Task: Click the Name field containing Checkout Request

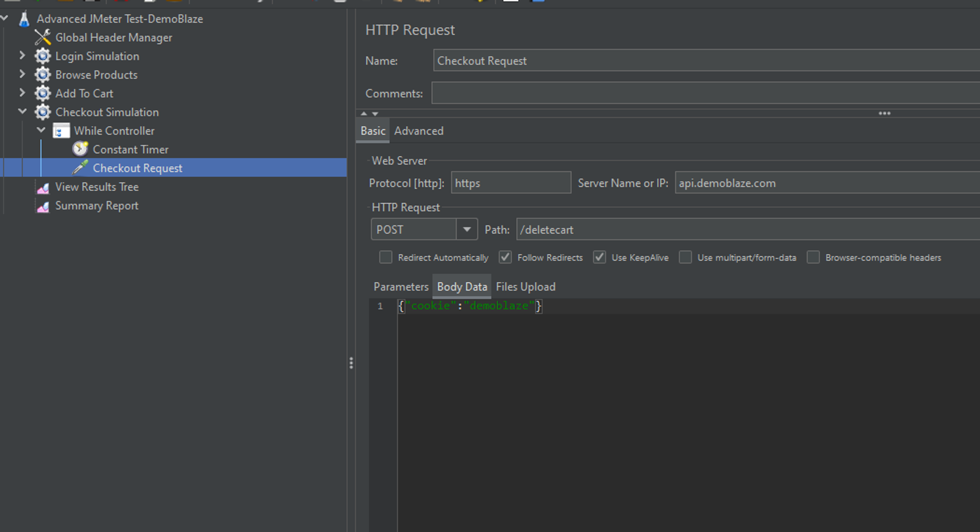Action: click(706, 61)
